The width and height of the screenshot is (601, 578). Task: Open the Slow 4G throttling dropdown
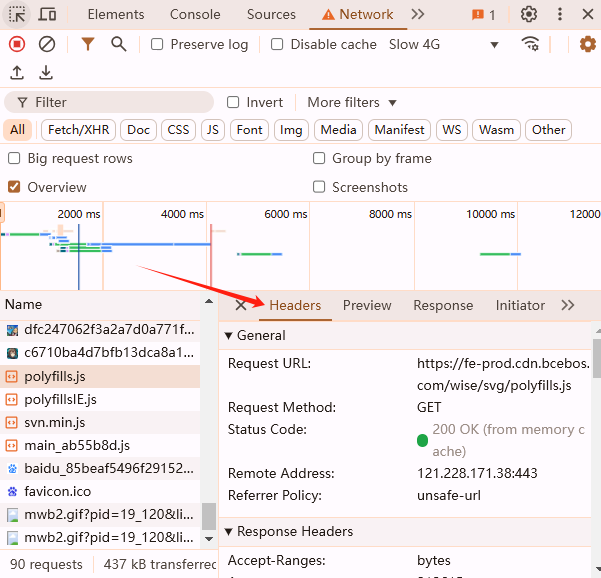click(444, 44)
